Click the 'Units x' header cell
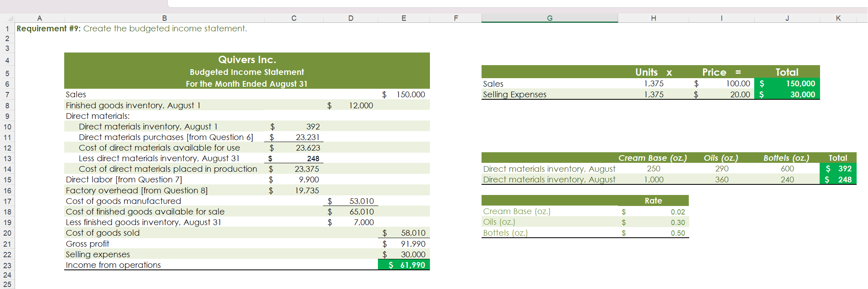 click(653, 72)
